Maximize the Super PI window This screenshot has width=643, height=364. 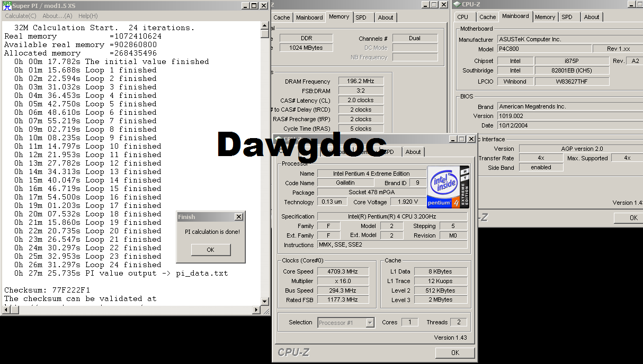coord(254,6)
